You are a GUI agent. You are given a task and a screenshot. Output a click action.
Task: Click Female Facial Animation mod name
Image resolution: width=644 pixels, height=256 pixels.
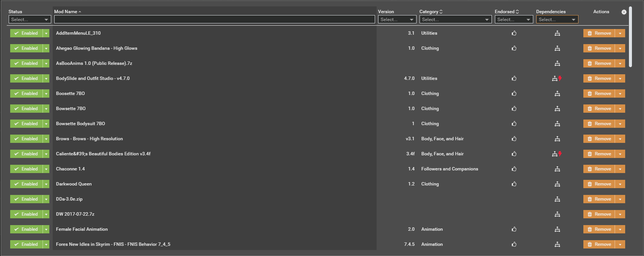click(x=82, y=229)
